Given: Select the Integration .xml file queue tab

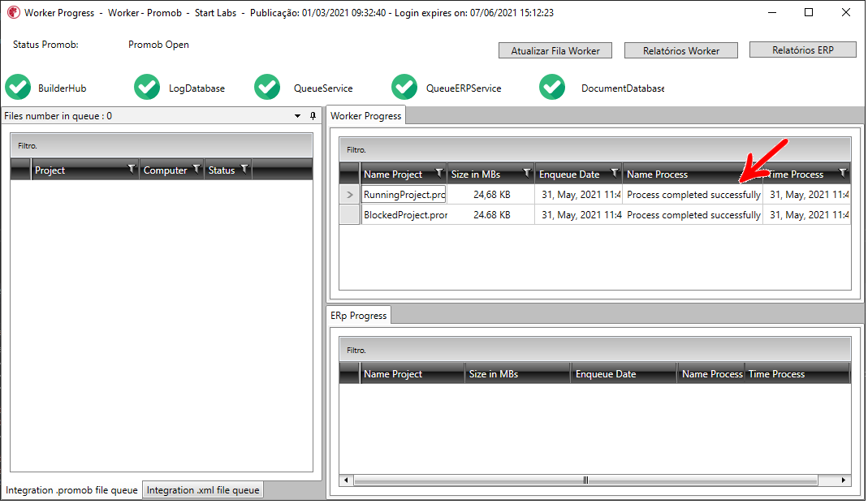Looking at the screenshot, I should coord(203,490).
